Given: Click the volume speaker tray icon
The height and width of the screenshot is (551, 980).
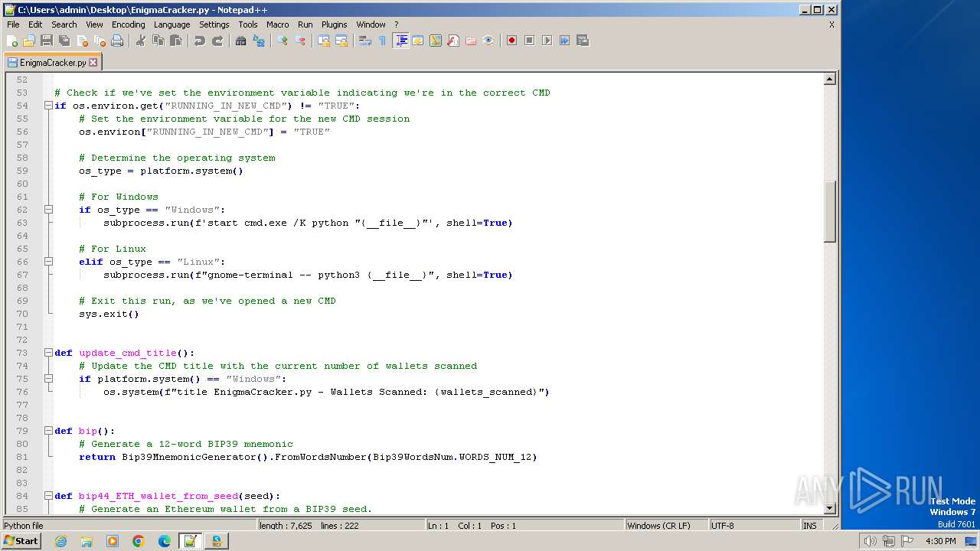Looking at the screenshot, I should point(870,541).
